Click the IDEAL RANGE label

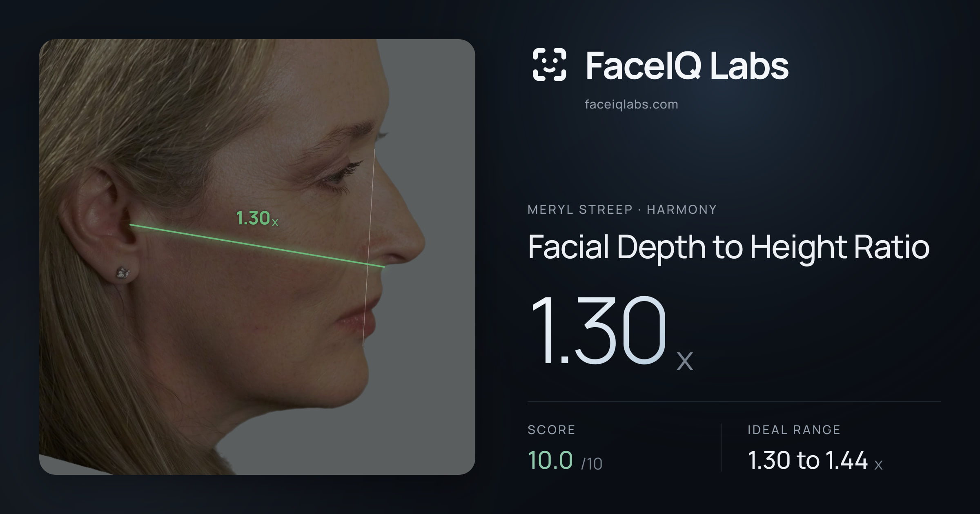[x=794, y=430]
